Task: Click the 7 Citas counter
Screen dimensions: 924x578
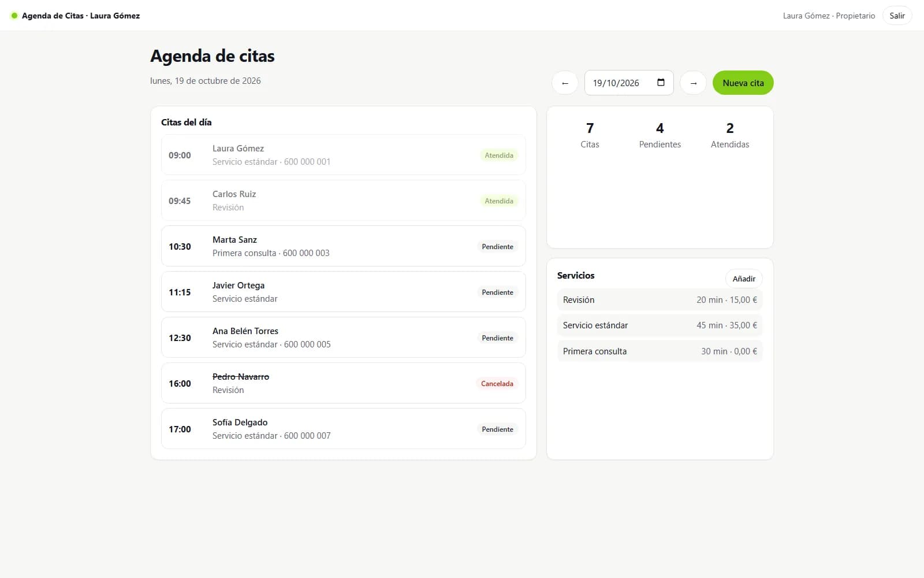Action: click(590, 135)
